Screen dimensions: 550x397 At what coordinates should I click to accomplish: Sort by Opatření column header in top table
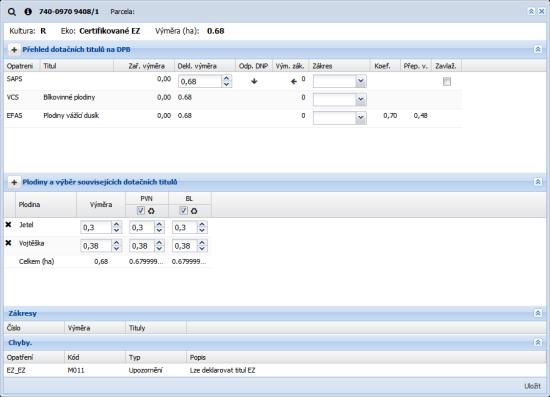22,66
